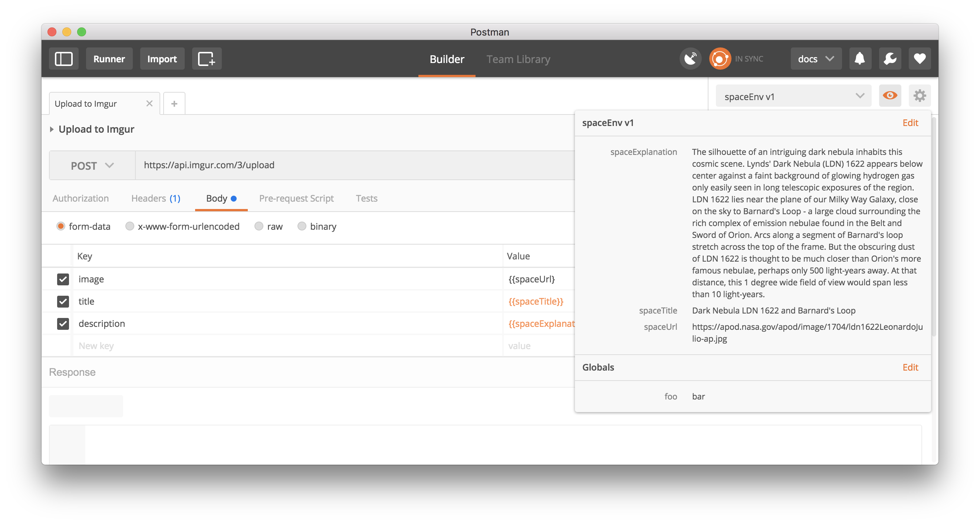Click the foo global variable name
This screenshot has height=524, width=980.
pos(671,396)
